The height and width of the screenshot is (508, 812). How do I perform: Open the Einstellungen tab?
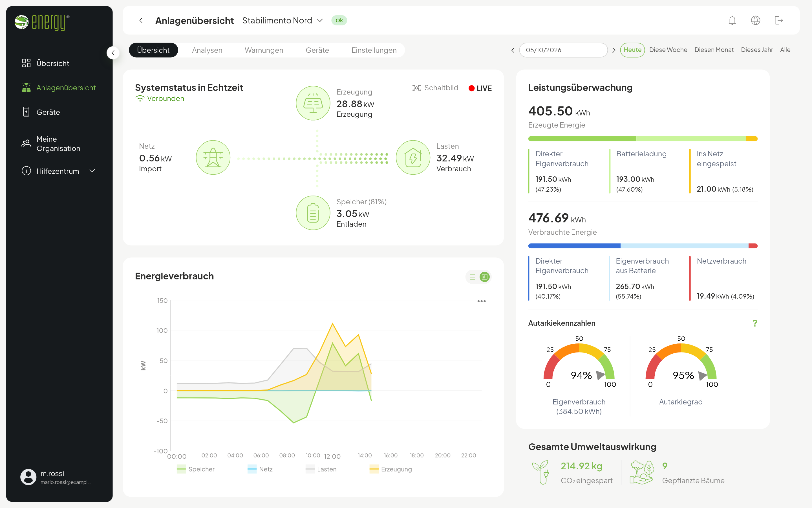pos(374,50)
